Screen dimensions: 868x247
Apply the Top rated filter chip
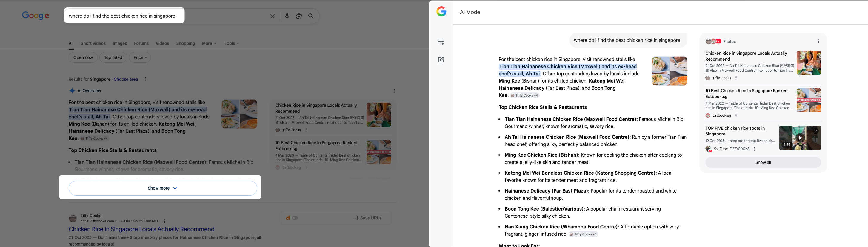(113, 57)
